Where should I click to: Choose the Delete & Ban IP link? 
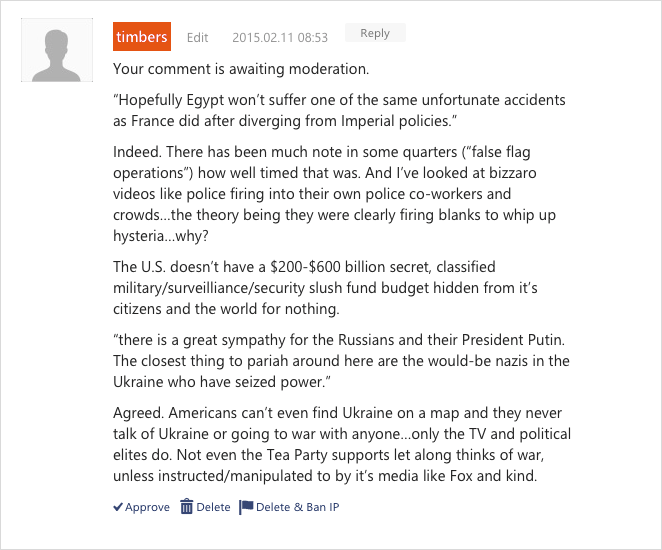click(298, 507)
